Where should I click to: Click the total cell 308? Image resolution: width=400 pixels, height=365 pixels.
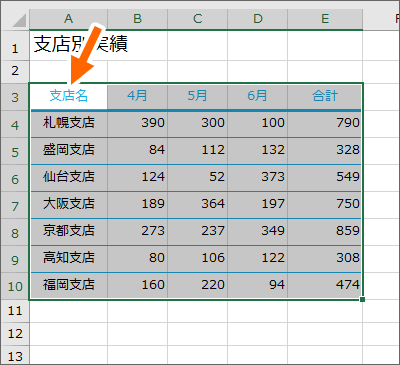point(325,259)
